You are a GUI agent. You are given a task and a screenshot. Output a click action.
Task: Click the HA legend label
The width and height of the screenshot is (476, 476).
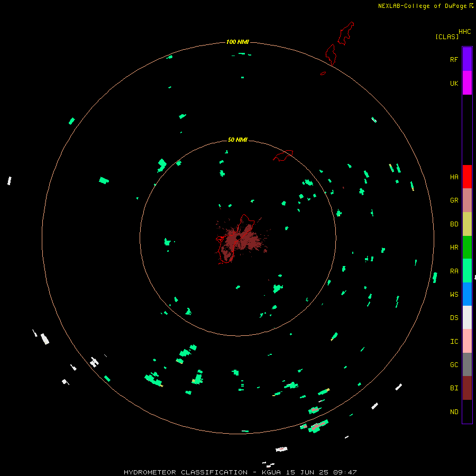point(454,177)
